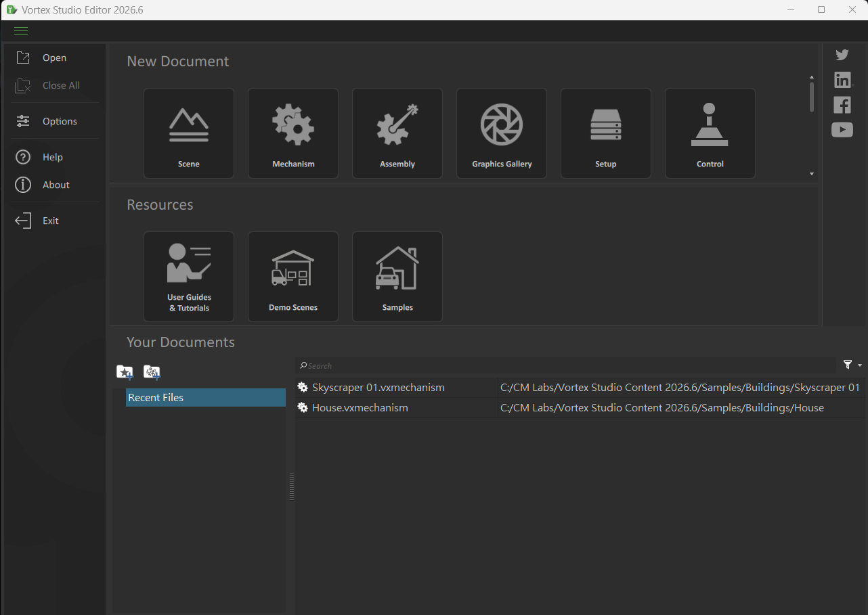Click the Search field in Your Documents
The width and height of the screenshot is (868, 615).
pos(566,365)
